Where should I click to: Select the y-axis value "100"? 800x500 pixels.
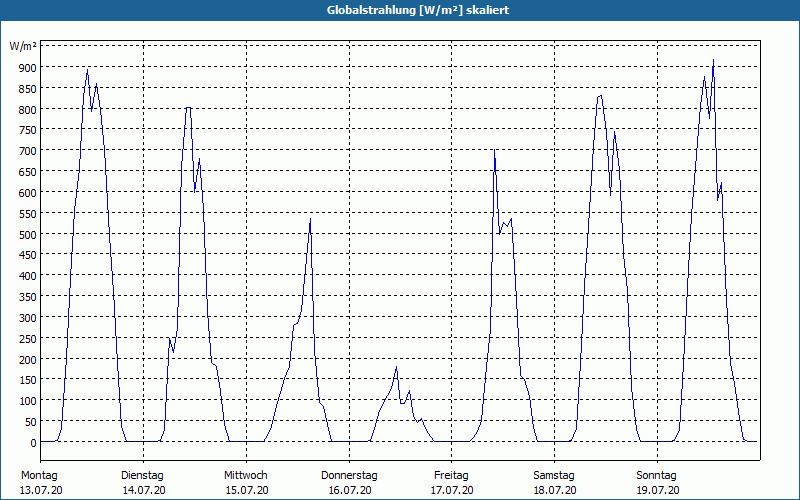pos(28,401)
